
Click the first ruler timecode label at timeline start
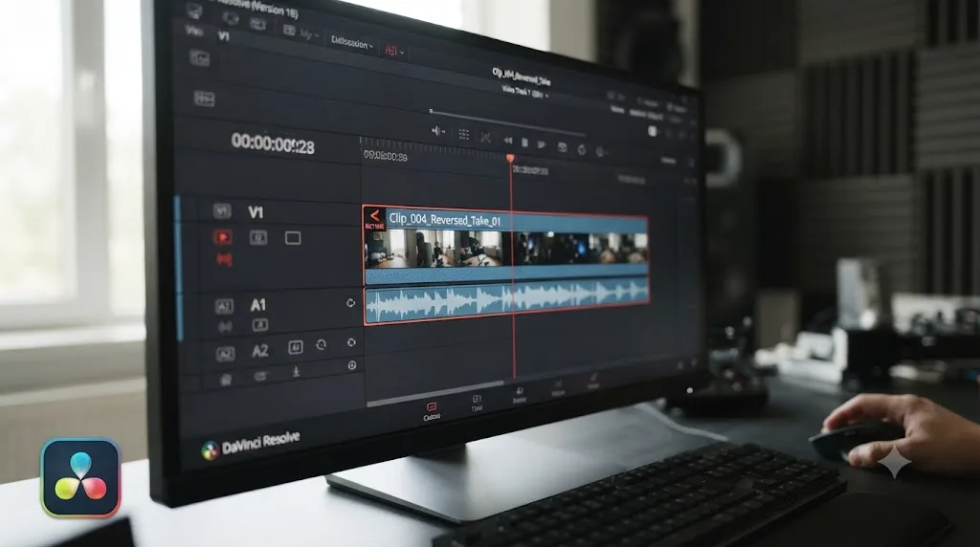click(x=386, y=156)
